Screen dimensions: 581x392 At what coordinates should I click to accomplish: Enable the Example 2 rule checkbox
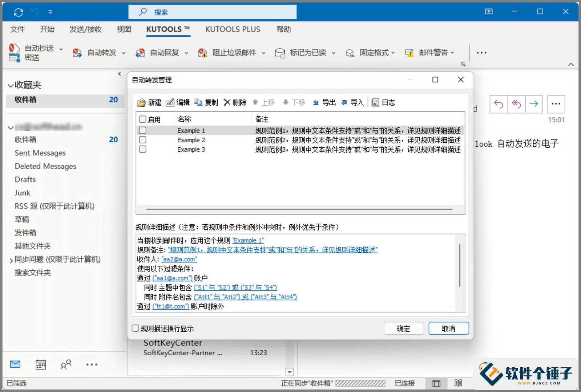(142, 140)
